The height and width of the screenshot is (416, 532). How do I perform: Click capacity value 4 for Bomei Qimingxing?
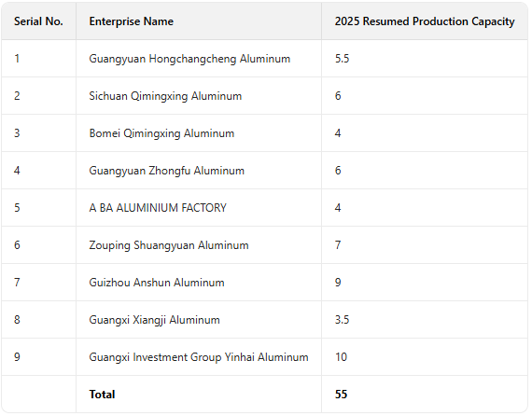[338, 132]
